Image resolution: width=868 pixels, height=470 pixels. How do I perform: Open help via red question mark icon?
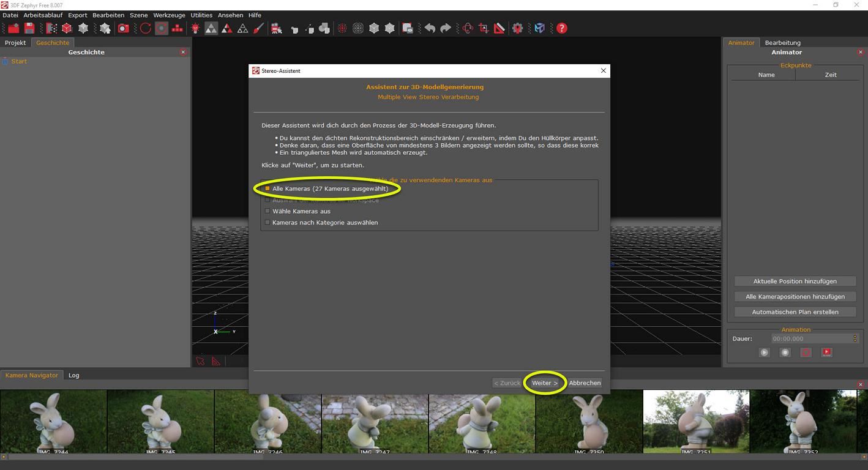(561, 28)
